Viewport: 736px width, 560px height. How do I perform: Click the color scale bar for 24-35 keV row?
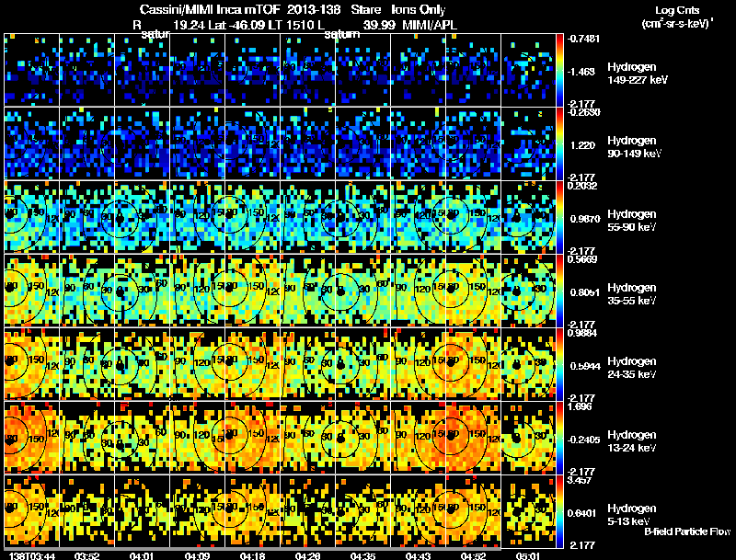559,364
